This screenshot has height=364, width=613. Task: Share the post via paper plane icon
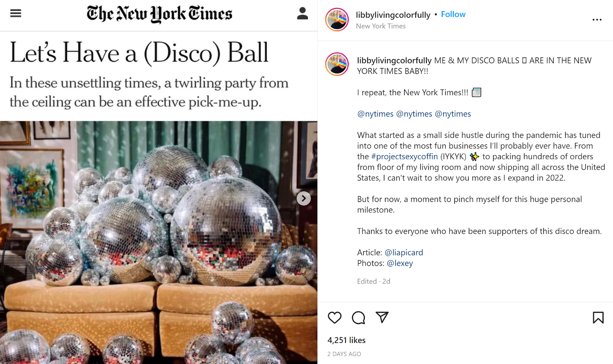pos(382,317)
